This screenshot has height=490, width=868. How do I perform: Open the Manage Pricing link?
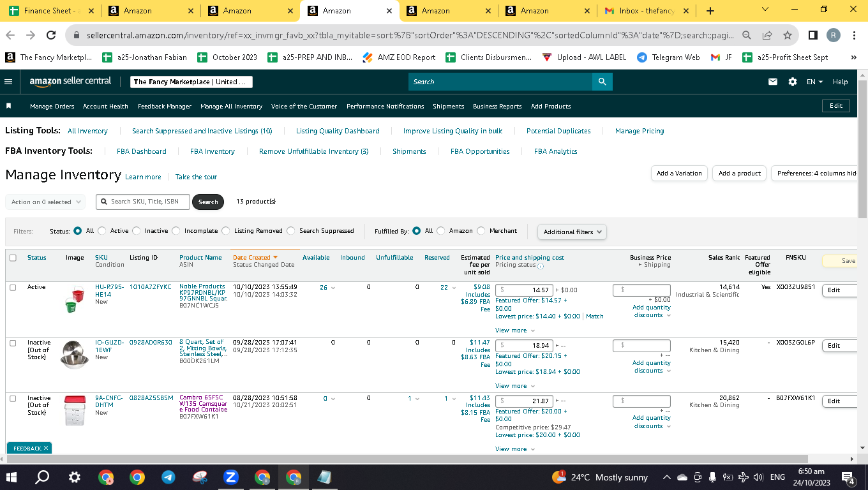(x=640, y=131)
